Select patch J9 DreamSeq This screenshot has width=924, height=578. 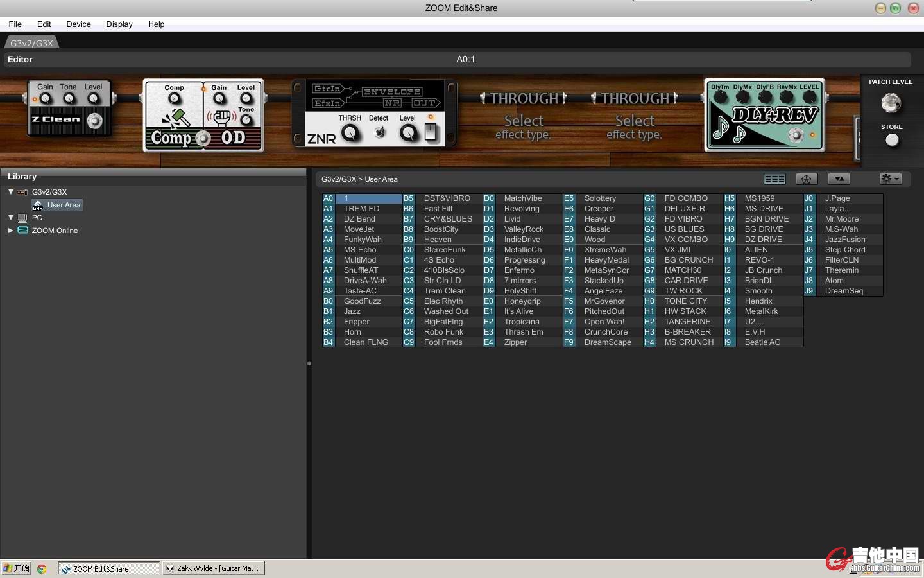point(843,291)
